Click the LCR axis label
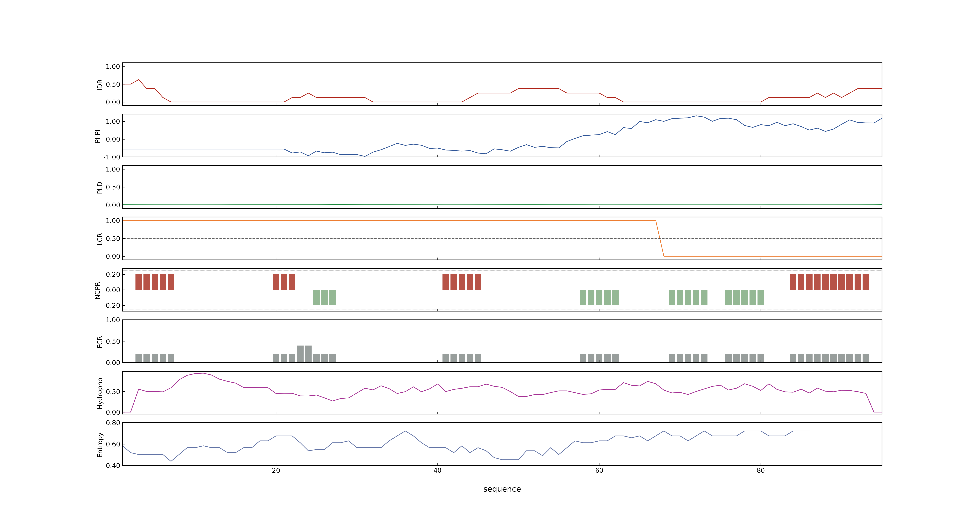Image resolution: width=980 pixels, height=523 pixels. click(x=100, y=239)
